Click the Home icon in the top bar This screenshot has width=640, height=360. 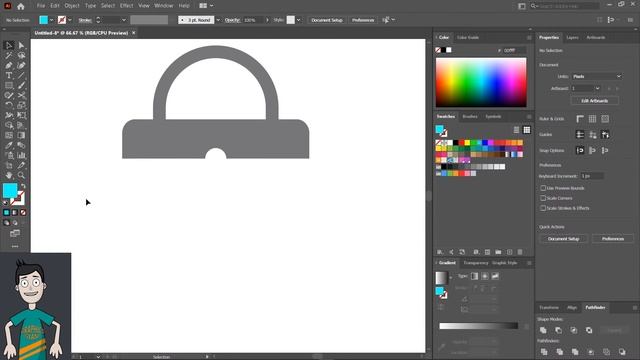click(21, 6)
